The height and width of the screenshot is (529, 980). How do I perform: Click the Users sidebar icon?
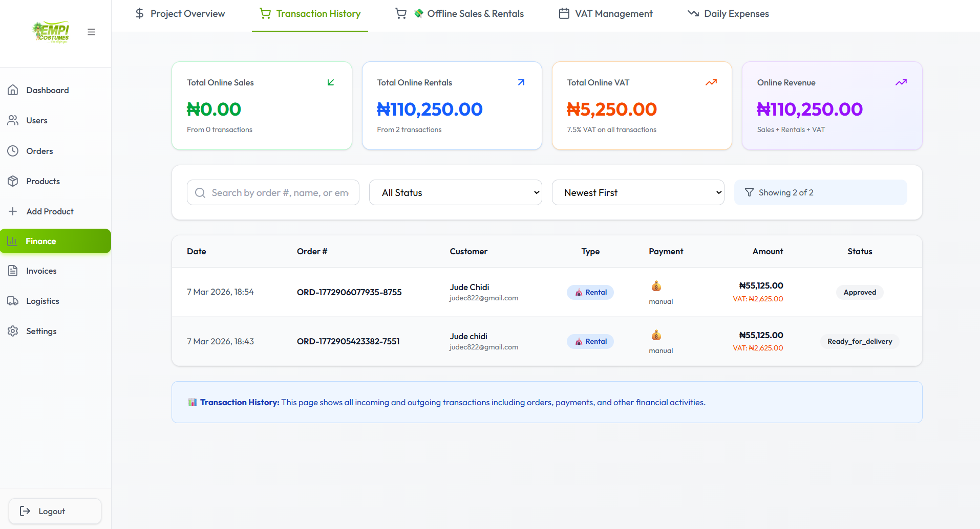(x=13, y=120)
